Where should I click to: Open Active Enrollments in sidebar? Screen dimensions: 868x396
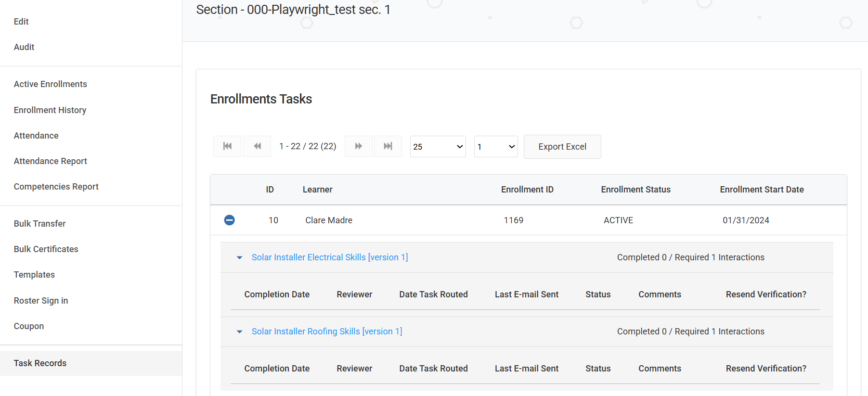pyautogui.click(x=51, y=84)
